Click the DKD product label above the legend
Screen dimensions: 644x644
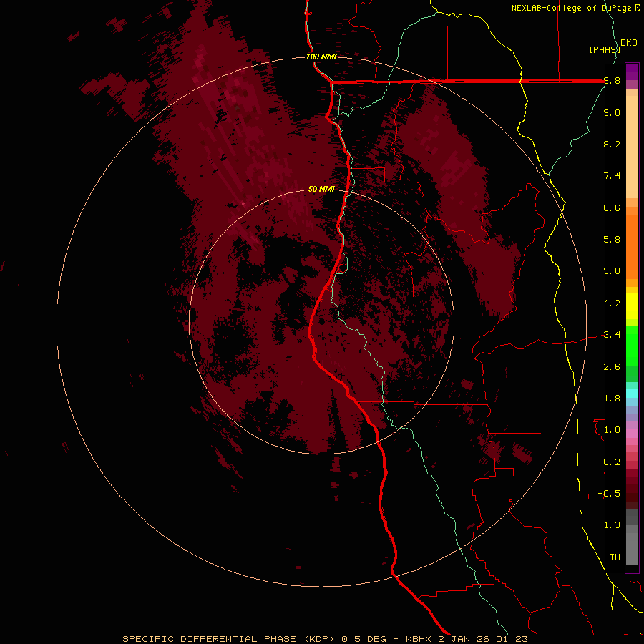[629, 43]
